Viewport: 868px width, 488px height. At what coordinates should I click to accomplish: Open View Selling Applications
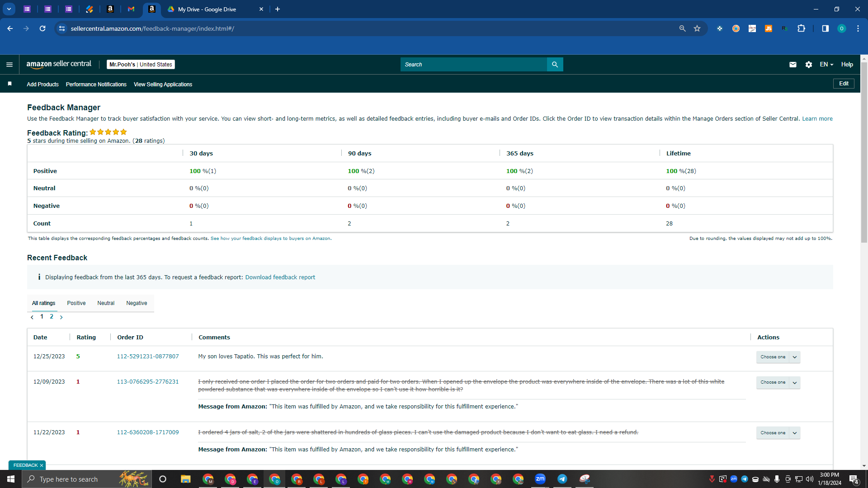coord(163,84)
